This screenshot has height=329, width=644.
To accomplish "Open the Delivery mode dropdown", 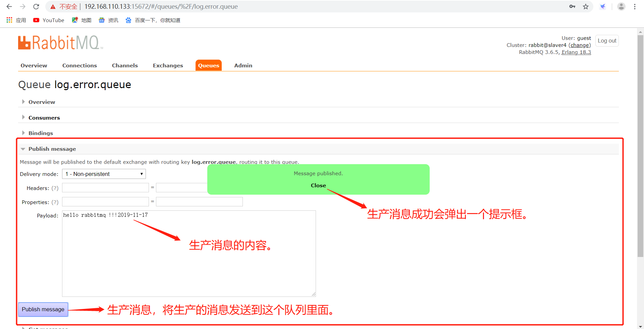I will (104, 174).
